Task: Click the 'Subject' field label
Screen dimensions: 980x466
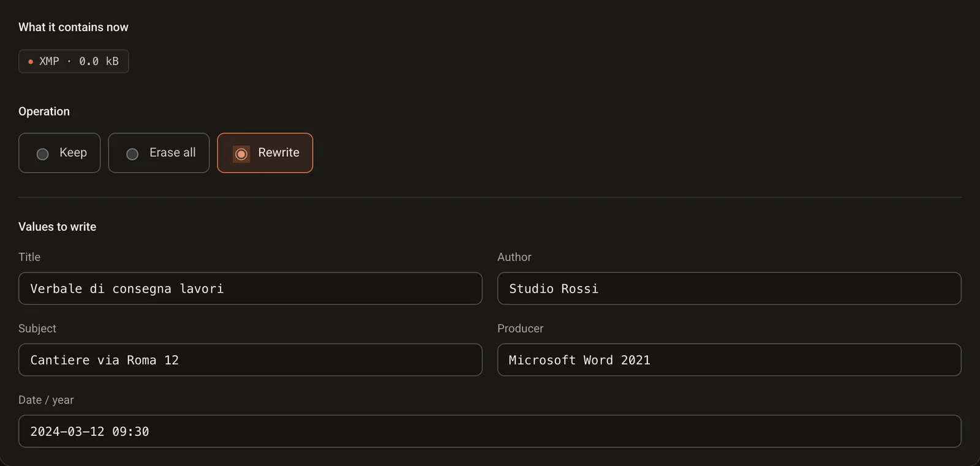Action: (37, 328)
